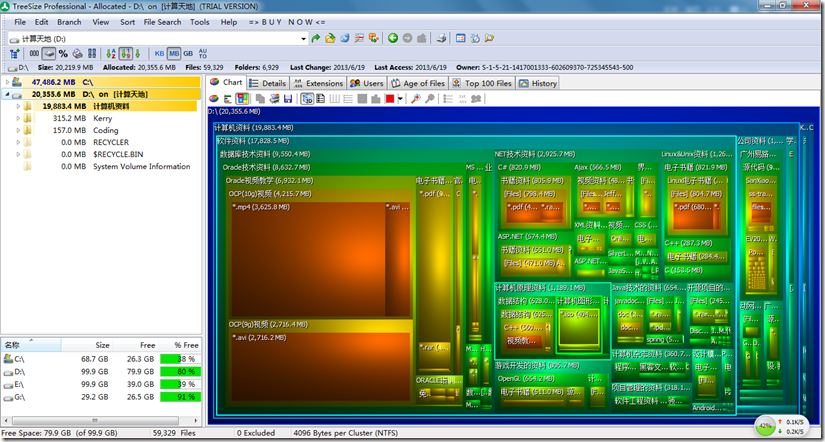Sort drive list by Size column
The height and width of the screenshot is (442, 825).
click(x=87, y=345)
